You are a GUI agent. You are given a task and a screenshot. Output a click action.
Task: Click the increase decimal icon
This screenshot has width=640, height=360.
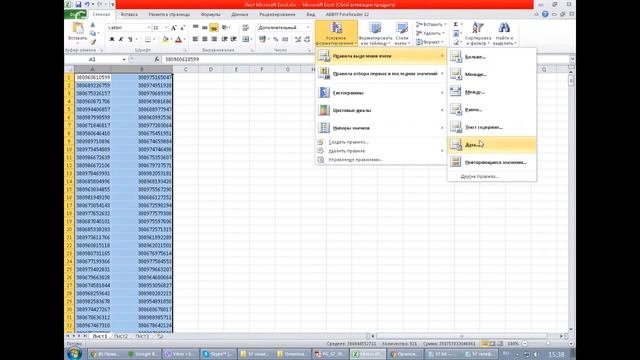pos(298,39)
